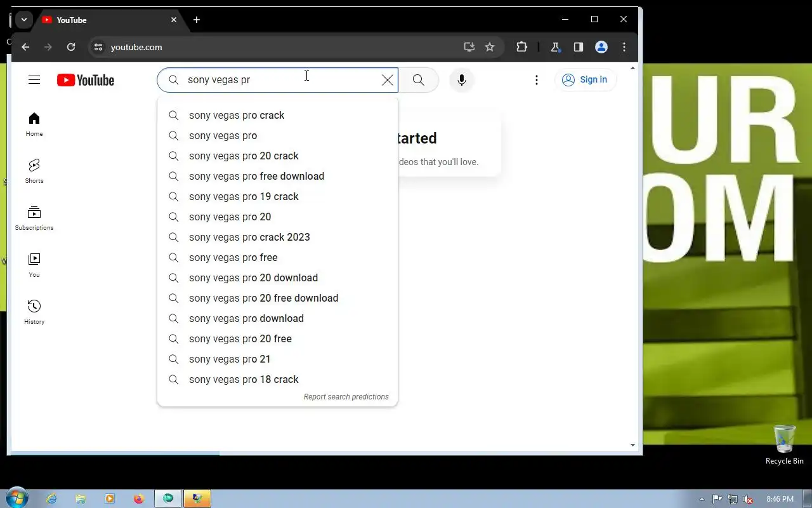Open the tab search dropdown arrow
This screenshot has width=812, height=508.
[x=23, y=20]
